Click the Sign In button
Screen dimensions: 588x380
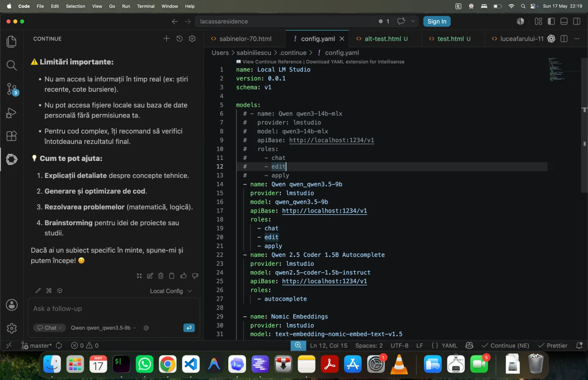437,21
